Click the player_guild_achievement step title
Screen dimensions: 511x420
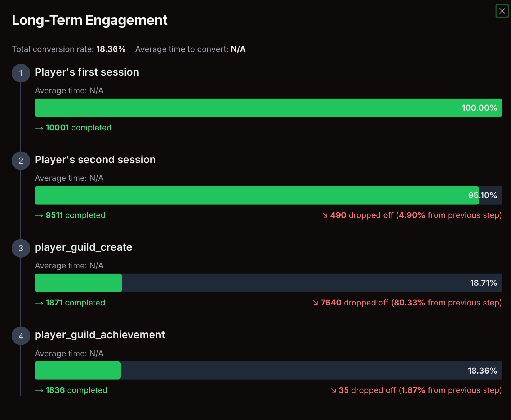coord(100,335)
